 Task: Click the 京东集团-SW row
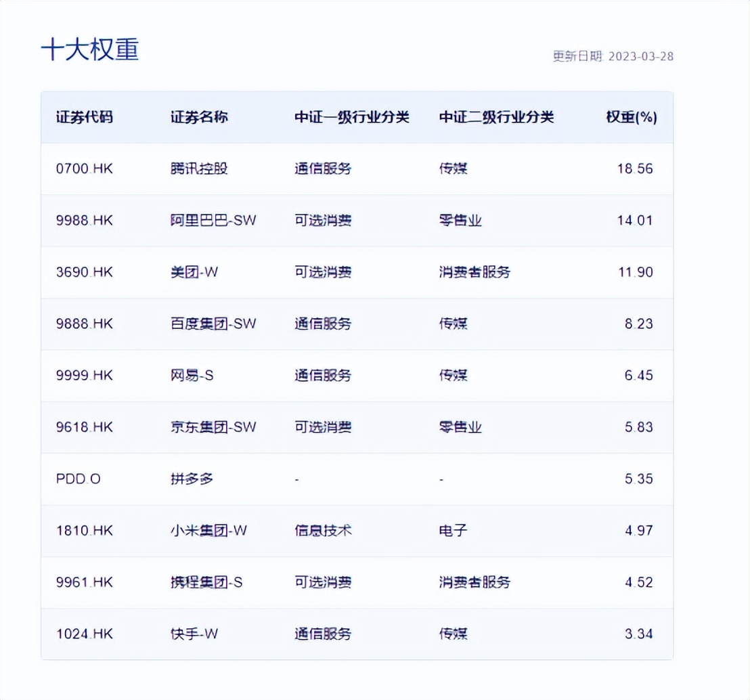(213, 427)
